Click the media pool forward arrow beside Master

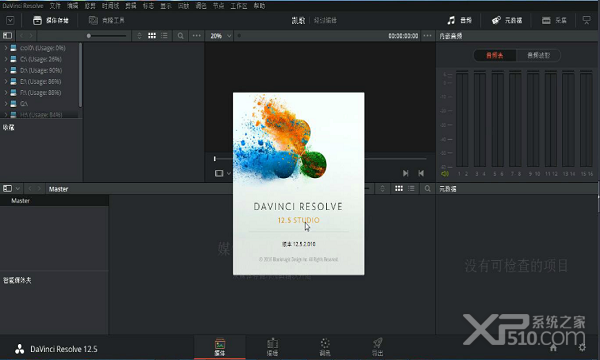pos(39,189)
